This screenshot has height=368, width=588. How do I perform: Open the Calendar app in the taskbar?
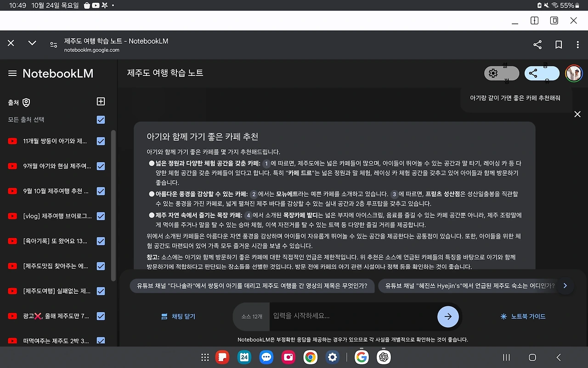coord(244,357)
